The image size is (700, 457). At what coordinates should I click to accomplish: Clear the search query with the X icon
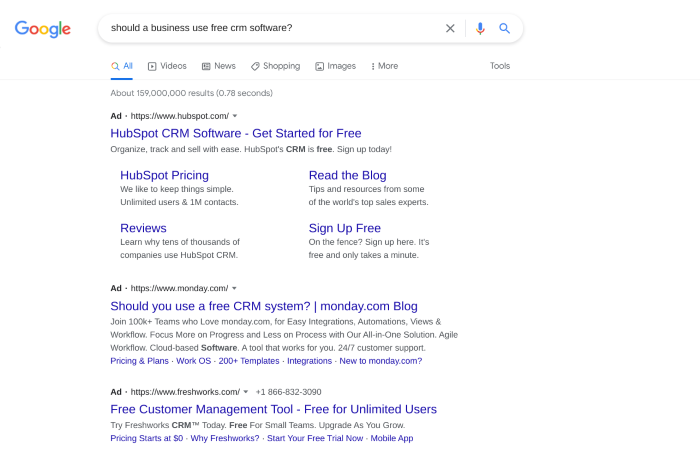(x=450, y=29)
